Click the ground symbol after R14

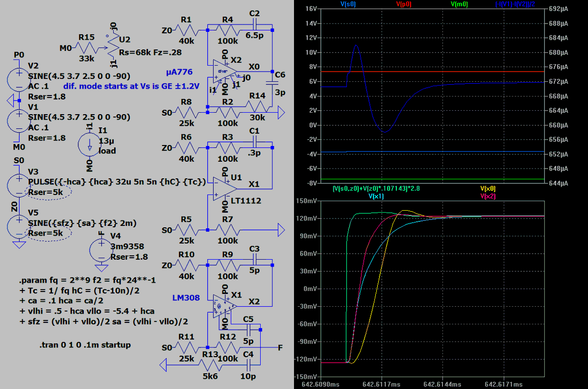coord(281,113)
